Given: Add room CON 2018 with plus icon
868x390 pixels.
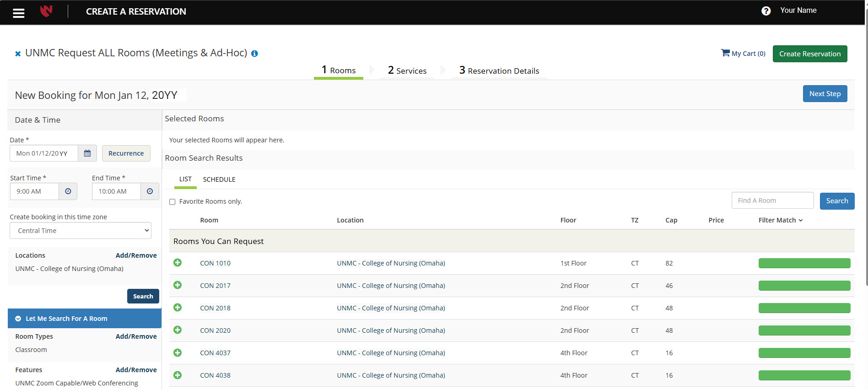Looking at the screenshot, I should pos(178,308).
